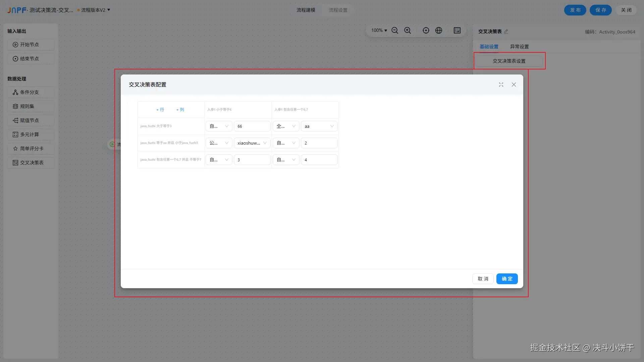Screen dimensions: 644x362
Task: Add a row with + 行
Action: 160,110
